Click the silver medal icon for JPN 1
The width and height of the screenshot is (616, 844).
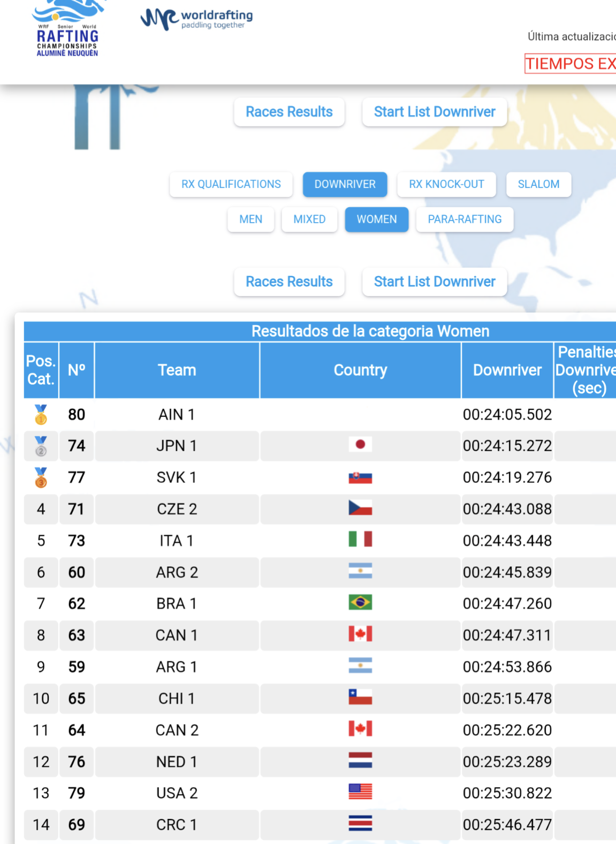pos(41,446)
